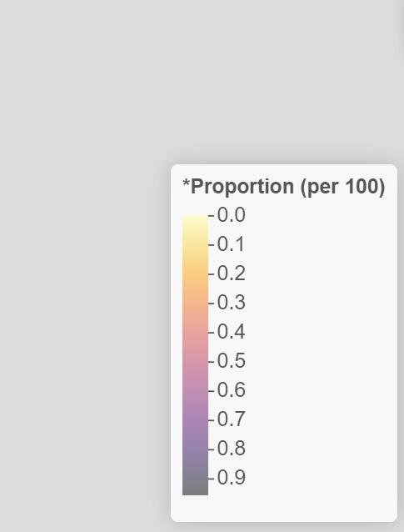Select the 0.9 legend label
Viewport: 404px width, 532px height.
(x=231, y=477)
